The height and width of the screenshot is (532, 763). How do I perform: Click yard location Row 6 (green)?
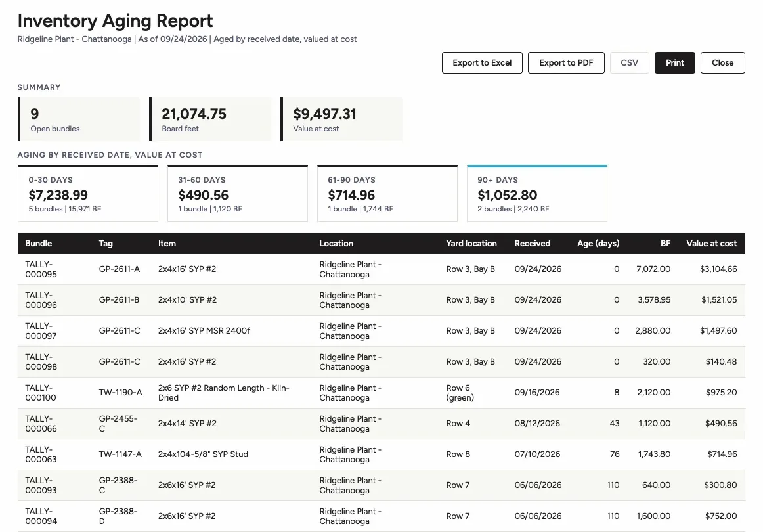[460, 393]
